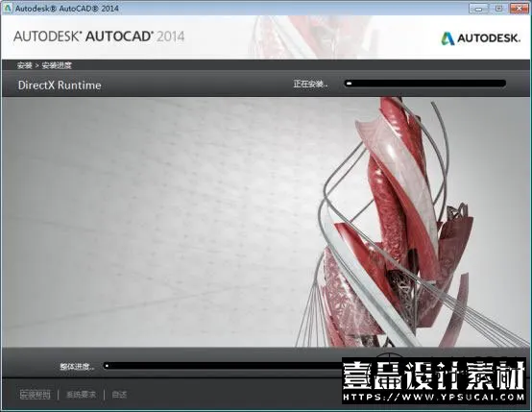Open the 系统要求 system requirements link
This screenshot has width=532, height=412.
(81, 395)
